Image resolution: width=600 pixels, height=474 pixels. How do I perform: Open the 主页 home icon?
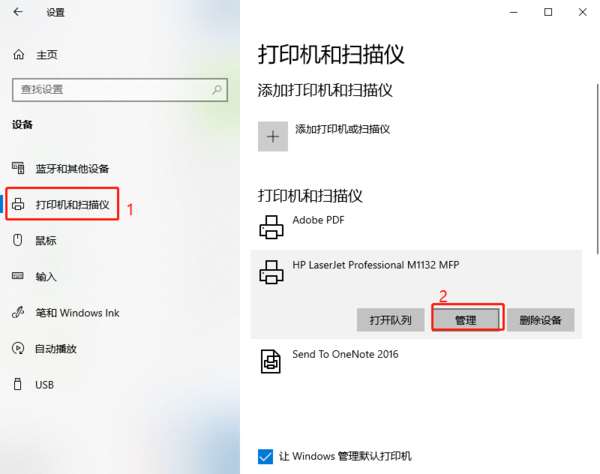pyautogui.click(x=18, y=55)
